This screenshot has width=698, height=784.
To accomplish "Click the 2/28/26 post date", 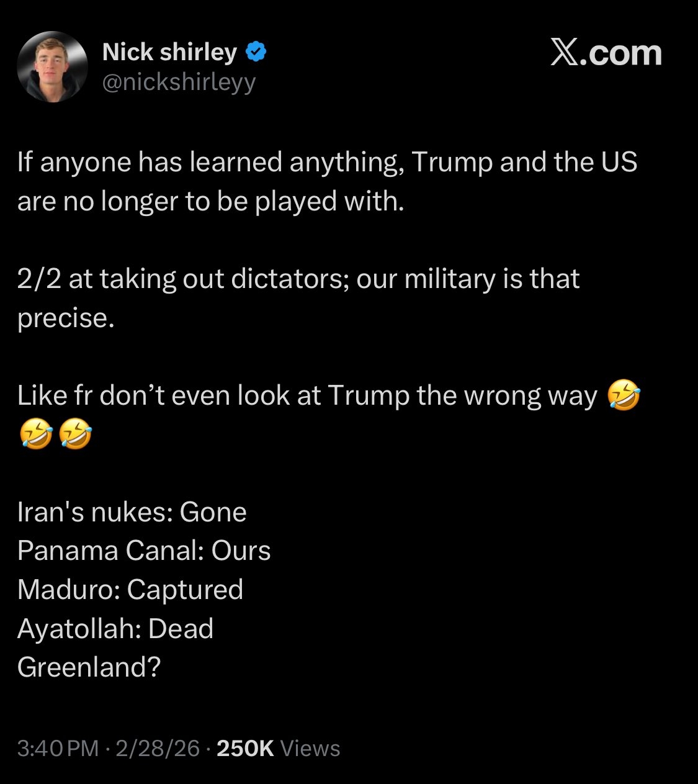I will (x=158, y=749).
